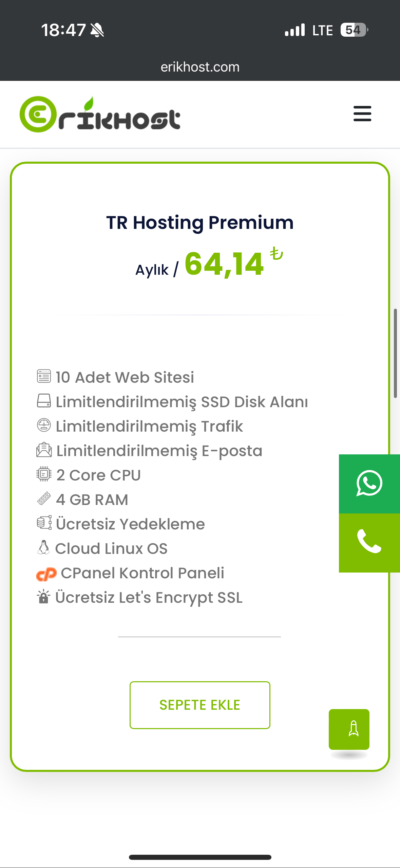The image size is (400, 868).
Task: Click the e-mail envelope icon
Action: tap(44, 450)
